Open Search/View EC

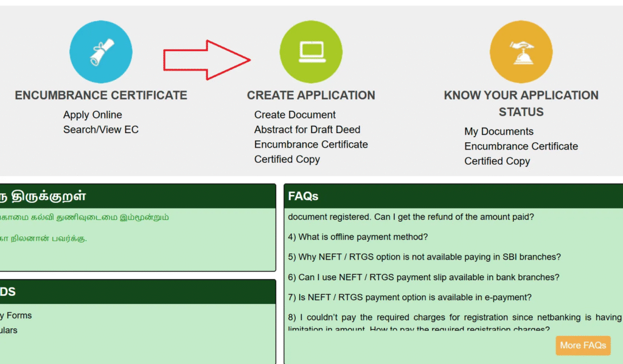[x=101, y=129]
